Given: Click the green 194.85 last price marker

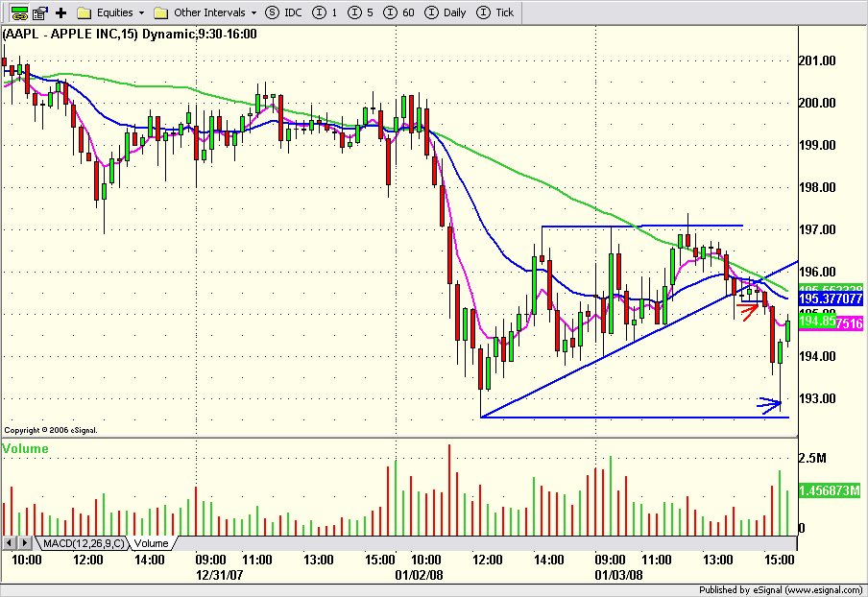Looking at the screenshot, I should [817, 321].
